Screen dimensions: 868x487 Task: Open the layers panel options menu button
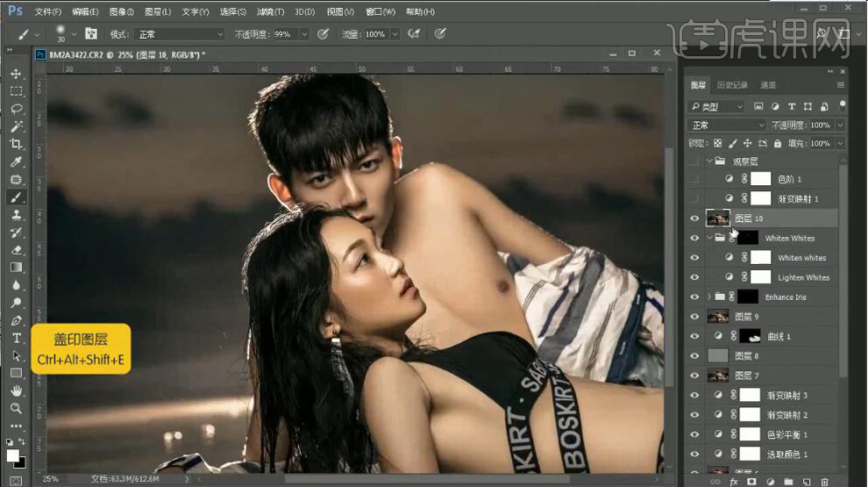tap(840, 85)
